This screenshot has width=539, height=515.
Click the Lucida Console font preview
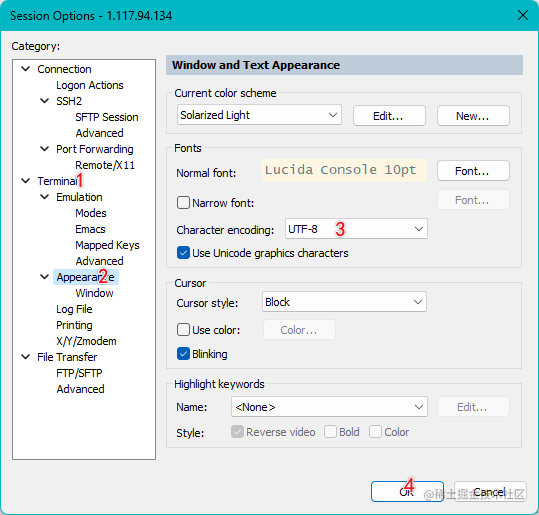click(x=344, y=170)
